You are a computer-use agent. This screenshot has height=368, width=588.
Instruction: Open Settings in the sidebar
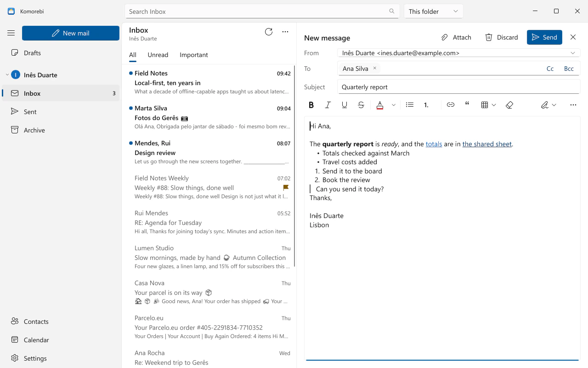(x=61, y=358)
